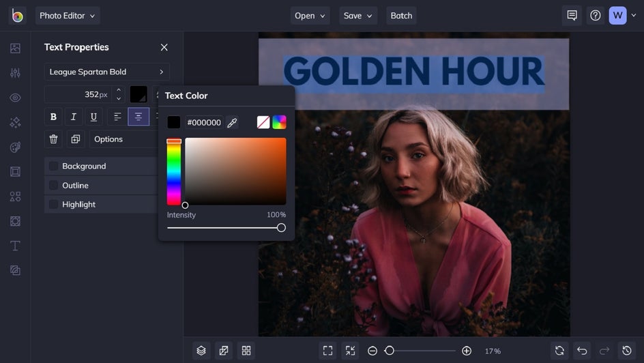Click the undo arrow icon
Viewport: 644px width, 363px height.
[x=582, y=351]
